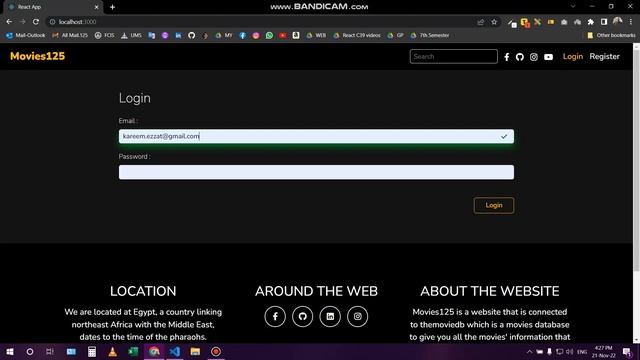Open Chrome three-dot menu
Image resolution: width=640 pixels, height=360 pixels.
coord(631,22)
